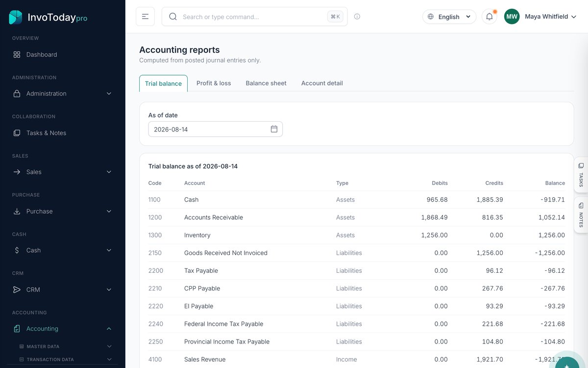This screenshot has height=368, width=588.
Task: Toggle the sidebar with hamburger button
Action: [145, 17]
